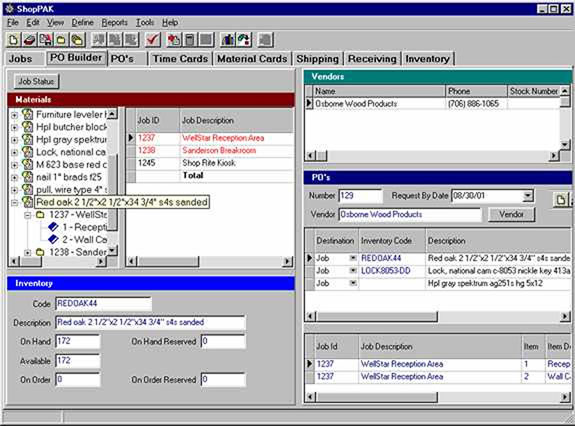Click the Stock Number column header

click(534, 91)
